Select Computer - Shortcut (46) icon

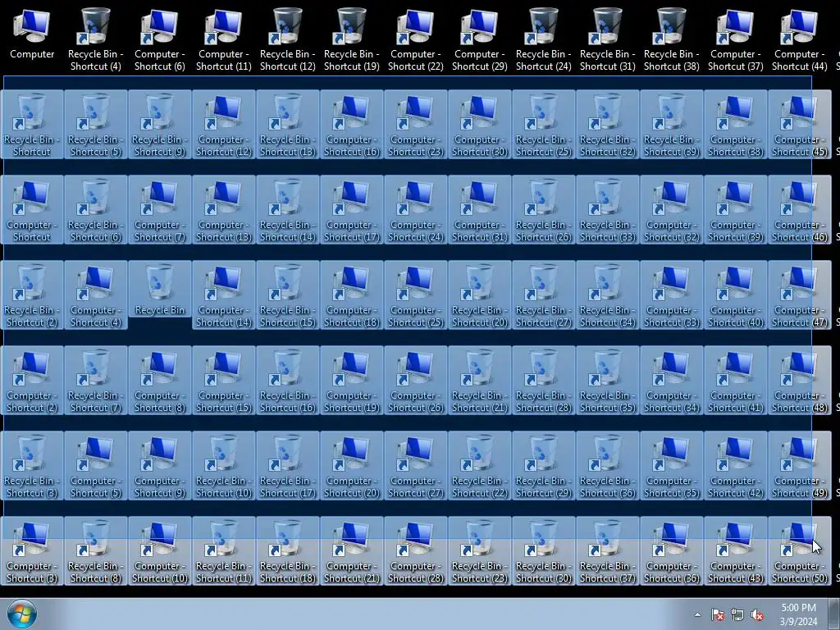pos(800,209)
